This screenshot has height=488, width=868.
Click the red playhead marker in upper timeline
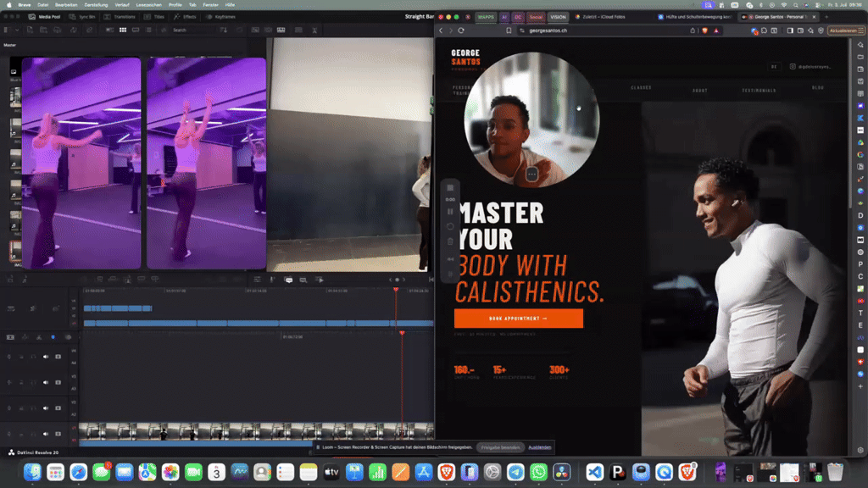click(x=396, y=290)
